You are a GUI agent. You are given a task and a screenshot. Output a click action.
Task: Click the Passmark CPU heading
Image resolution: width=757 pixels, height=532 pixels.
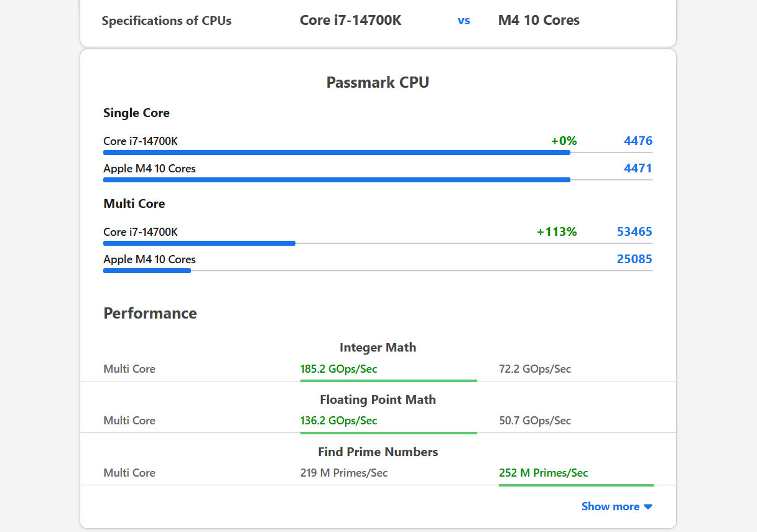(378, 82)
